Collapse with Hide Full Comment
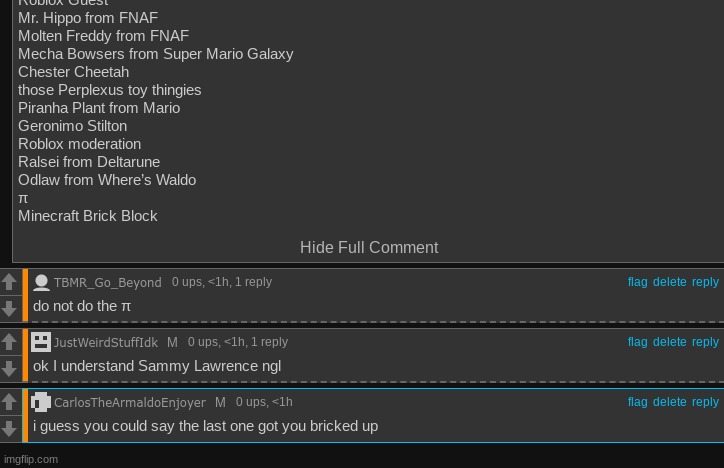This screenshot has width=724, height=468. (369, 247)
